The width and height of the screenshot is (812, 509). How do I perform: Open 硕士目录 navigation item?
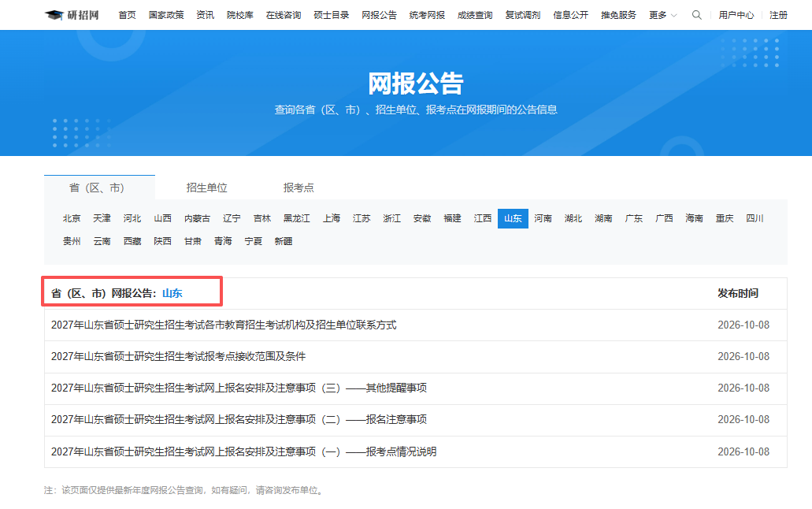click(332, 15)
